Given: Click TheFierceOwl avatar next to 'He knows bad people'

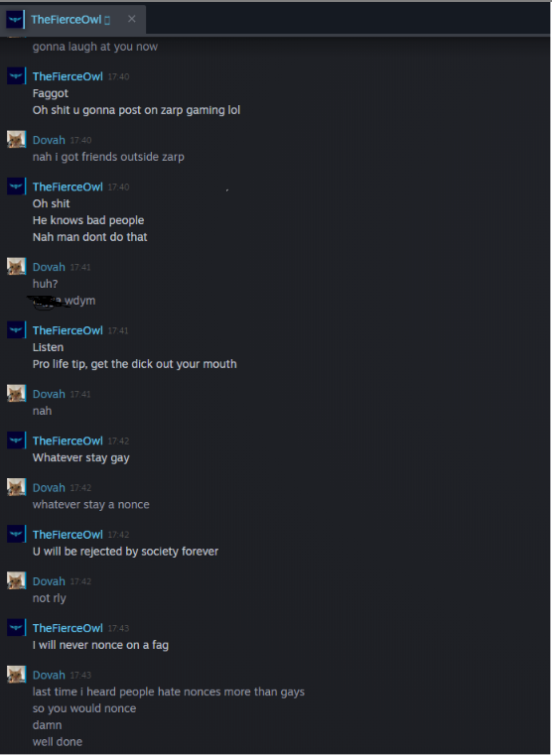Looking at the screenshot, I should pyautogui.click(x=16, y=187).
